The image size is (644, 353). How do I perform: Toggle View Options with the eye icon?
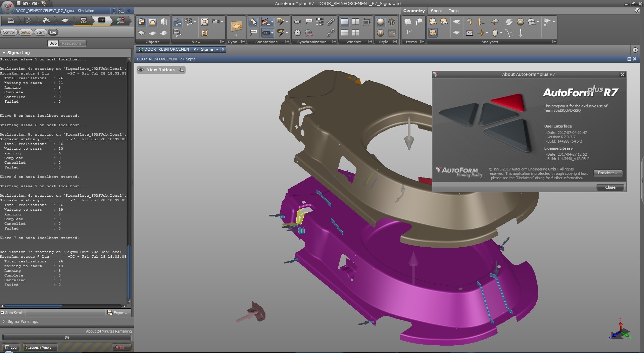[x=141, y=70]
